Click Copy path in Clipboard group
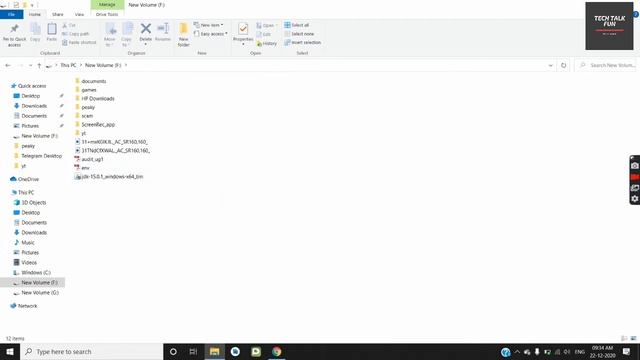This screenshot has width=640, height=360. (76, 34)
